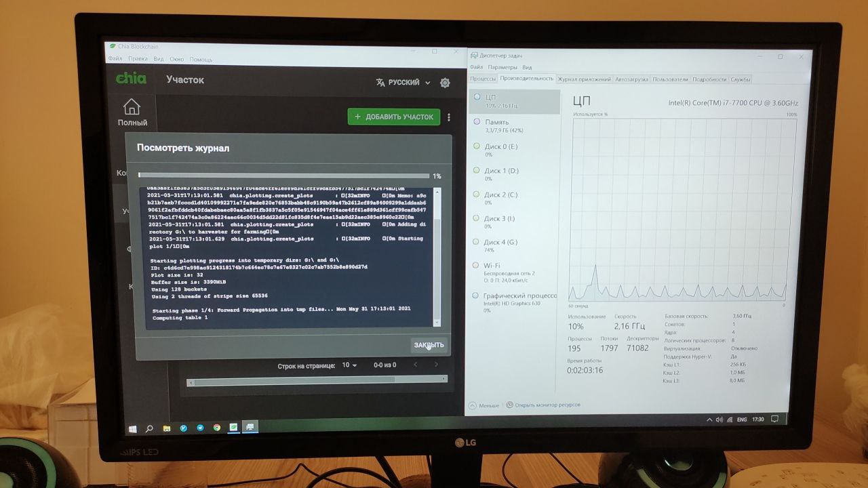Click the ДОБАВИТЬ УЧАСТОК button

394,117
